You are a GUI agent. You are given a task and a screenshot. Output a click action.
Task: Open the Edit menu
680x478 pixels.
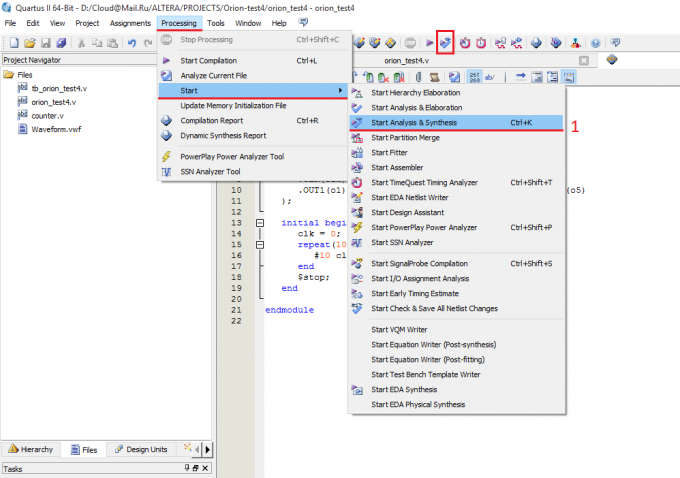click(33, 23)
